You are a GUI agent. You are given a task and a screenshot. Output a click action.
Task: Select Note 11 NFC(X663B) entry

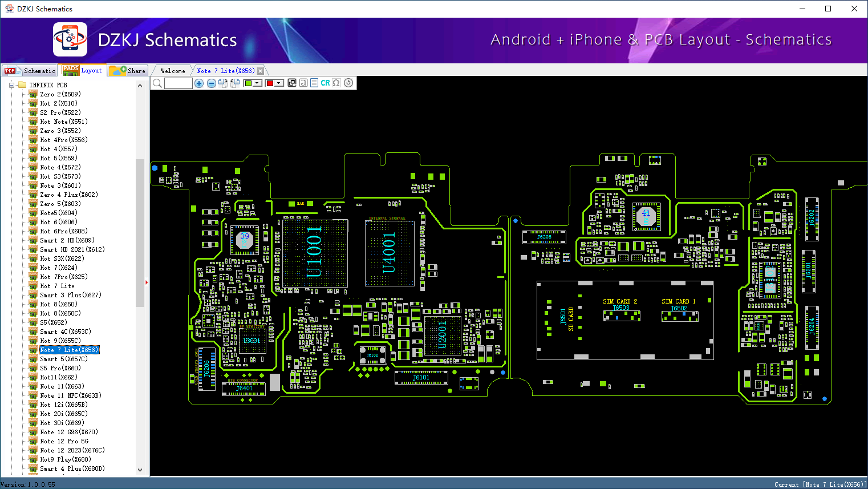[71, 395]
